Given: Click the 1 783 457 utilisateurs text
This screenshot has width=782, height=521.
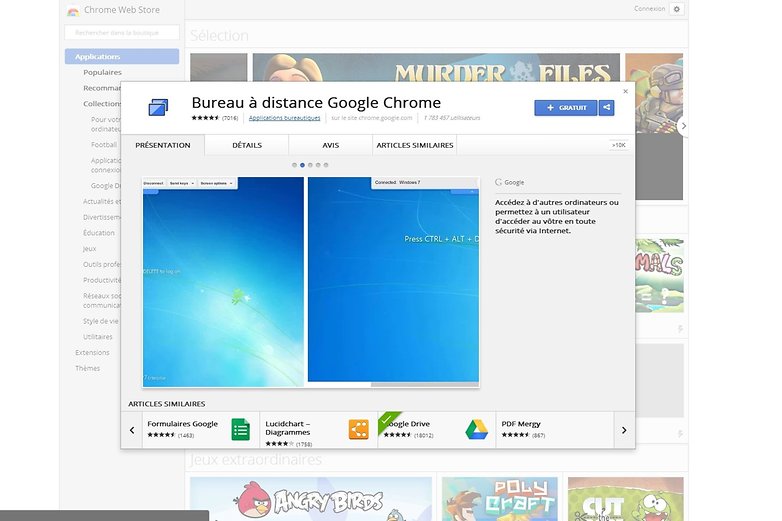Looking at the screenshot, I should pyautogui.click(x=452, y=118).
